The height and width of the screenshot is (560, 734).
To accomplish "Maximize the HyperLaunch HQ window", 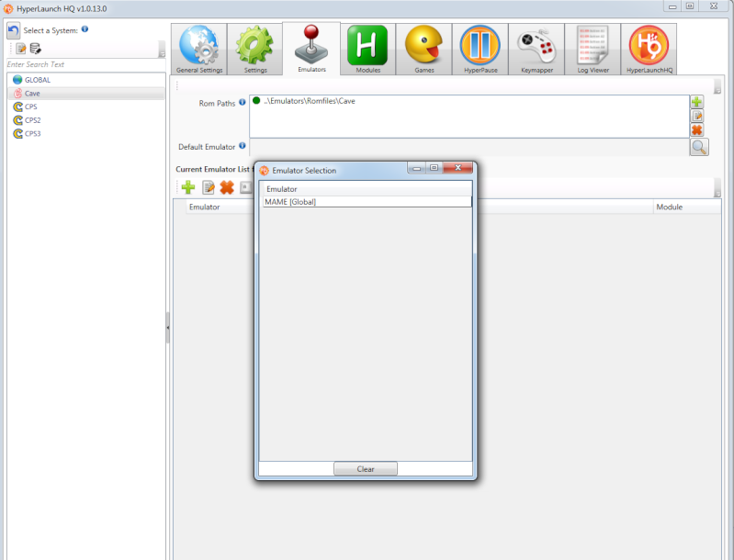I will [x=690, y=6].
